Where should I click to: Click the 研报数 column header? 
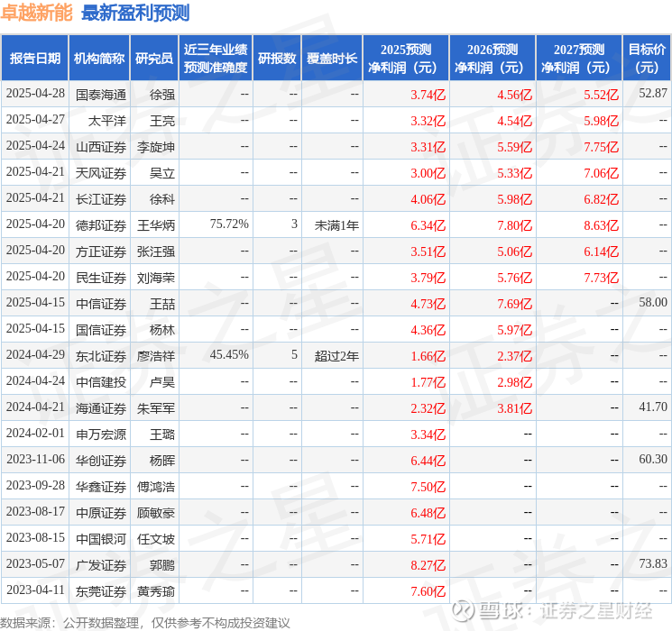[x=277, y=59]
